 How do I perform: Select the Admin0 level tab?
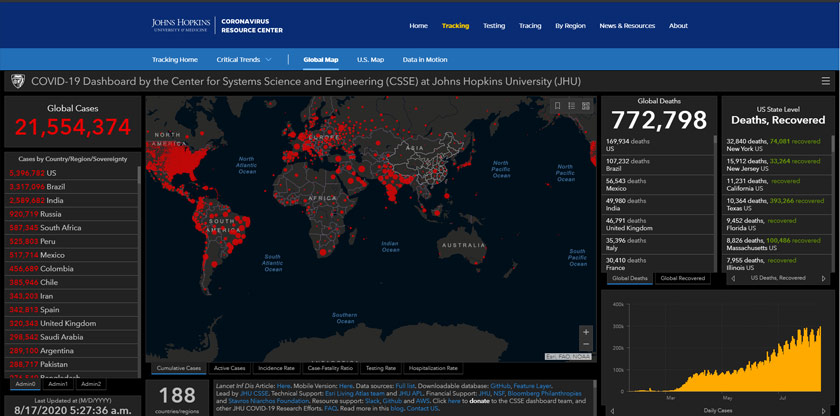[x=25, y=384]
